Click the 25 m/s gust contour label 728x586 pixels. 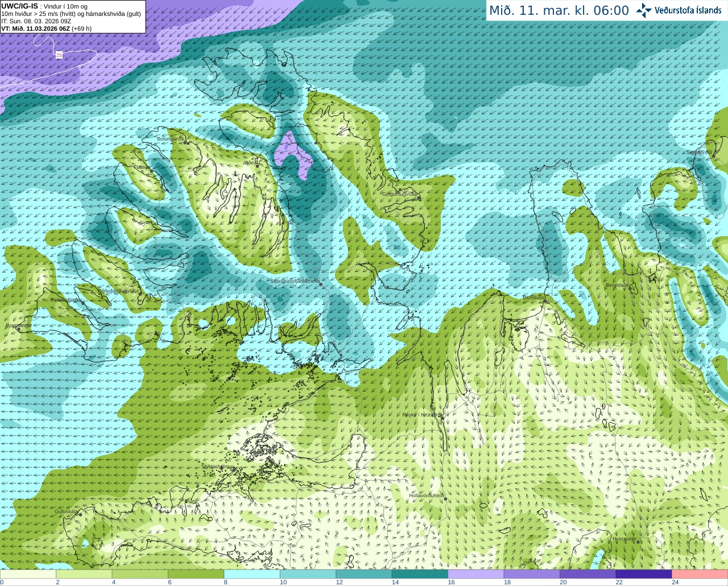pyautogui.click(x=59, y=55)
